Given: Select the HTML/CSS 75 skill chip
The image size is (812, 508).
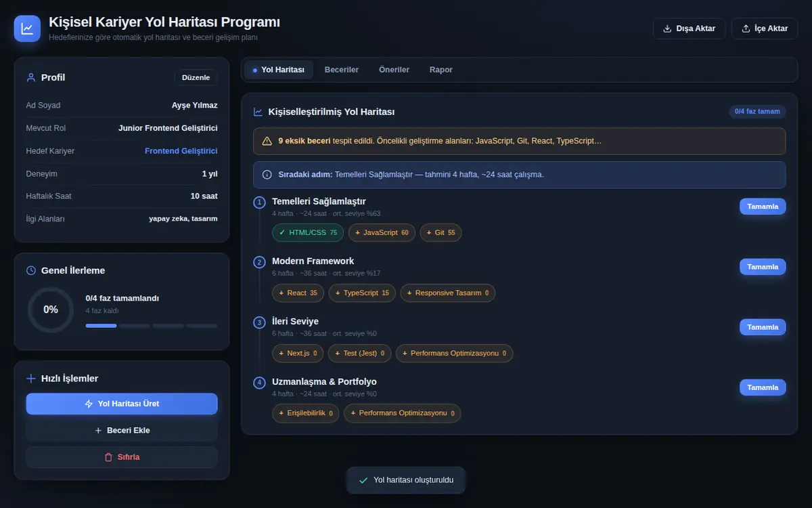Looking at the screenshot, I should pyautogui.click(x=308, y=232).
